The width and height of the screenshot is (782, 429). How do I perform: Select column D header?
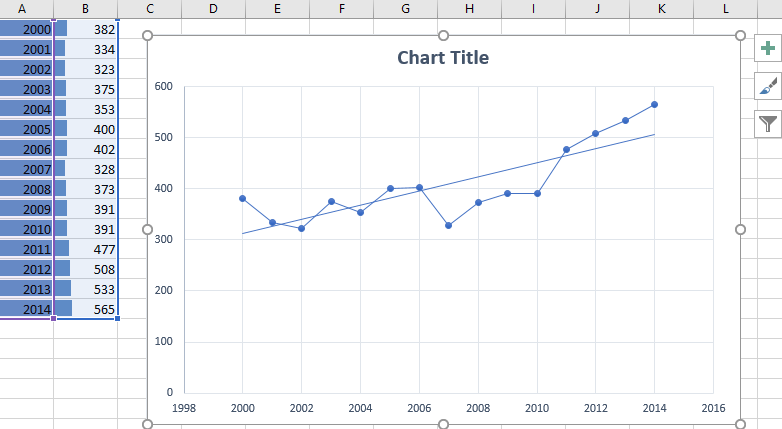click(x=213, y=9)
